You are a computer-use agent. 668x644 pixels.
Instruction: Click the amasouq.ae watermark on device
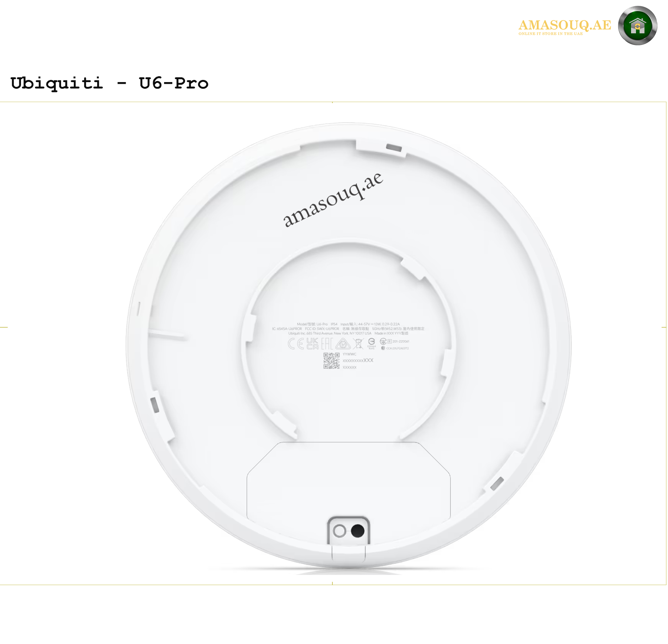(332, 200)
